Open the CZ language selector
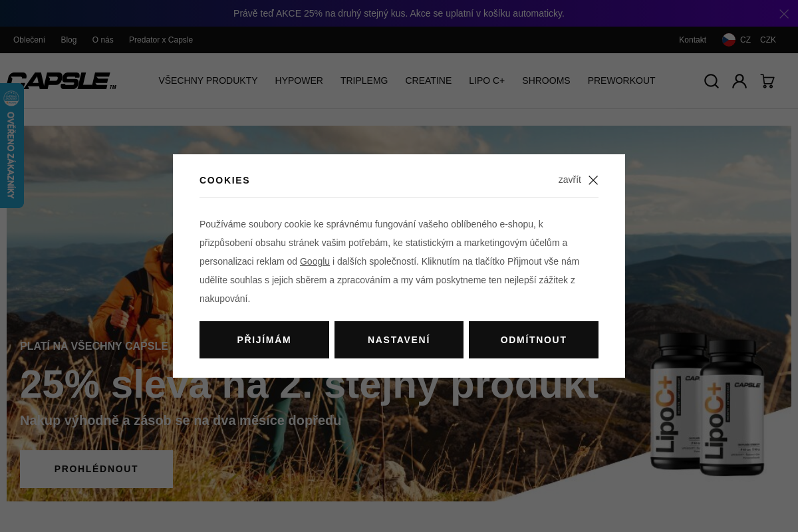This screenshot has width=798, height=532. point(745,40)
